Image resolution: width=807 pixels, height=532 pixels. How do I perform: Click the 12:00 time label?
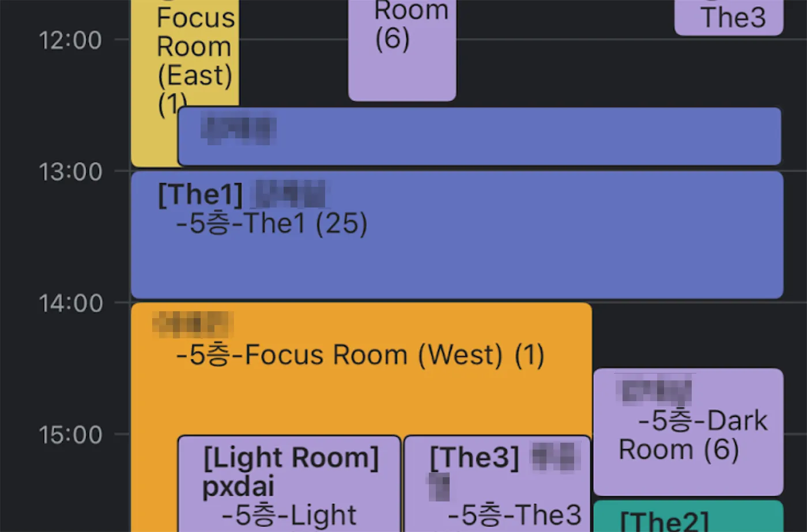(70, 40)
